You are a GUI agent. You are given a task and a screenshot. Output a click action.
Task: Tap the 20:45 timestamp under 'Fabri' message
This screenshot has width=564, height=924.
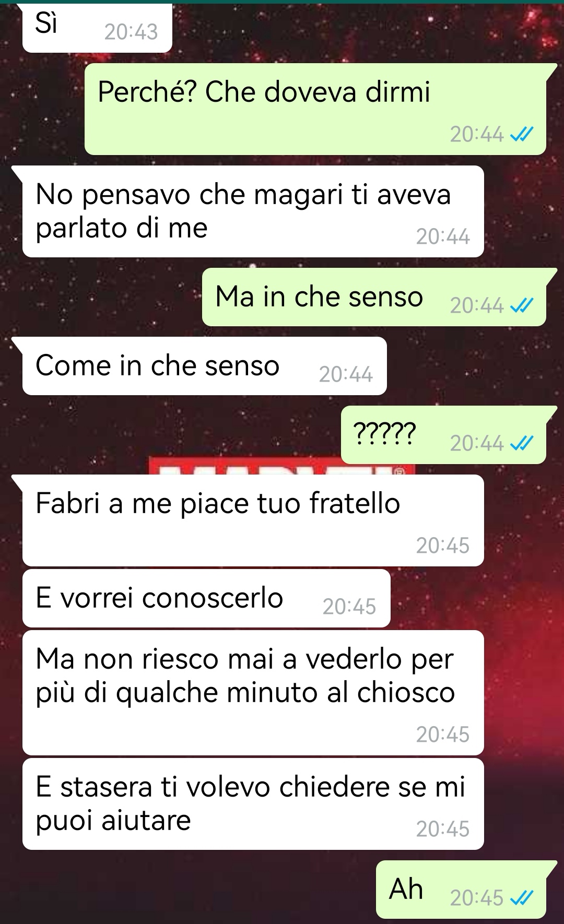click(x=443, y=546)
